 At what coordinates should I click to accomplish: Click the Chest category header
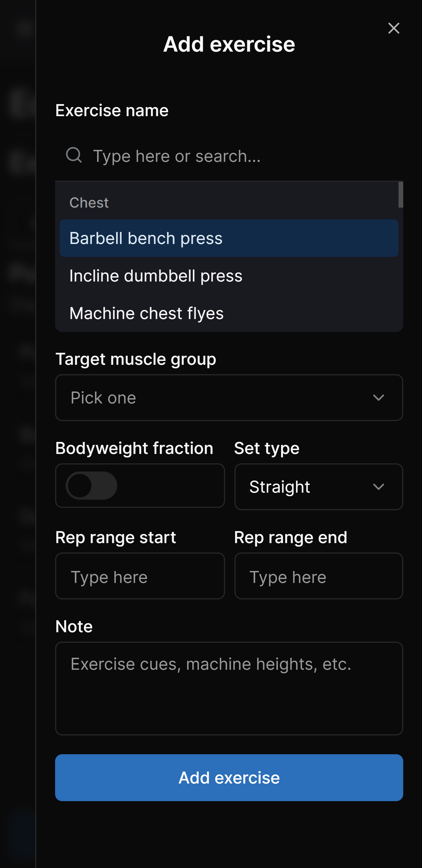tap(89, 203)
